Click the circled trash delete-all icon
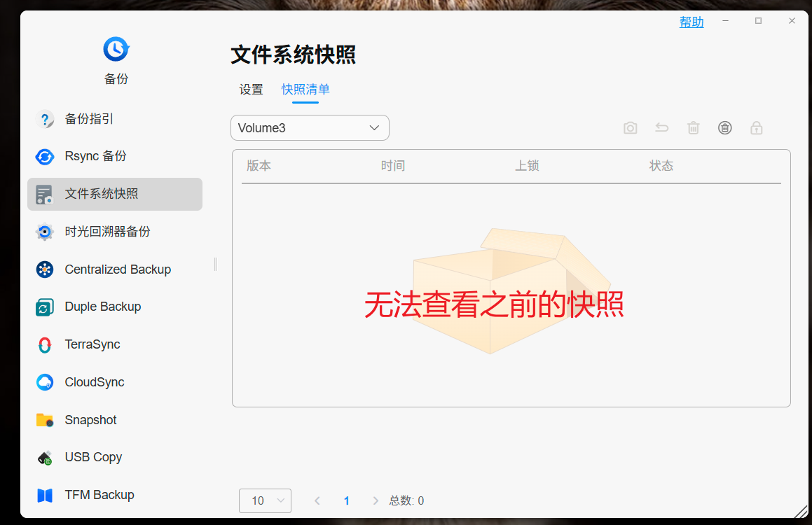The height and width of the screenshot is (525, 812). 725,128
